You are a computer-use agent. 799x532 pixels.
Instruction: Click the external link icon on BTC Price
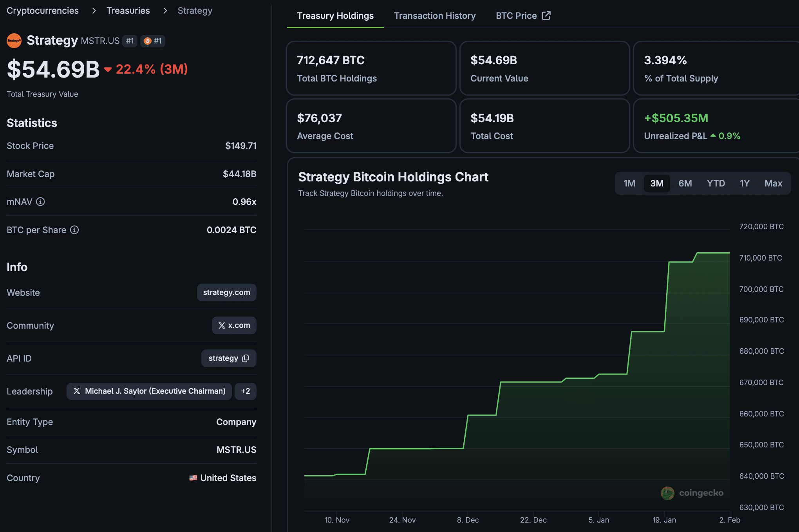click(x=546, y=16)
